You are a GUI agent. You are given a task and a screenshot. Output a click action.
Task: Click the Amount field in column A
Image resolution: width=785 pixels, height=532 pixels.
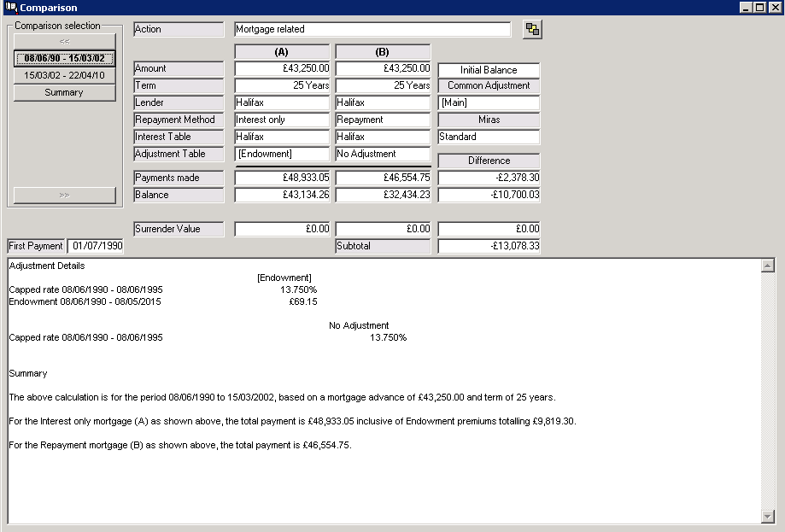(282, 68)
